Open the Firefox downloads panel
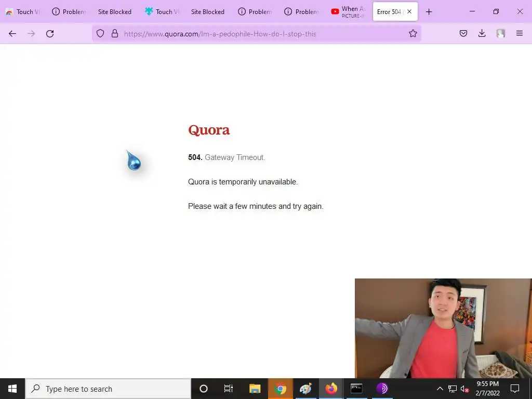The height and width of the screenshot is (399, 532). pyautogui.click(x=482, y=33)
